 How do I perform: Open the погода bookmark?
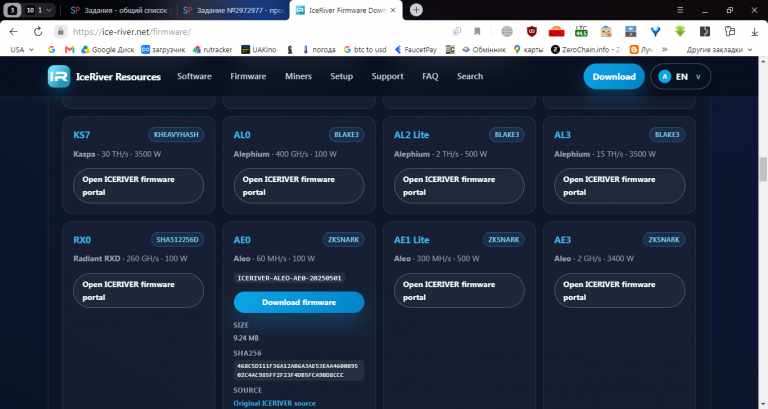(x=319, y=49)
